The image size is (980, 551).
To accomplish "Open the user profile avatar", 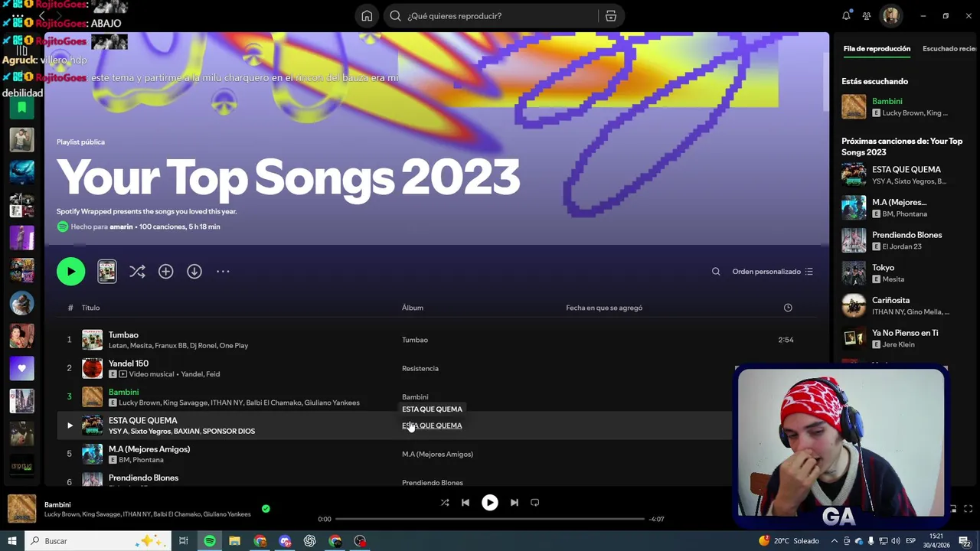I will click(890, 16).
